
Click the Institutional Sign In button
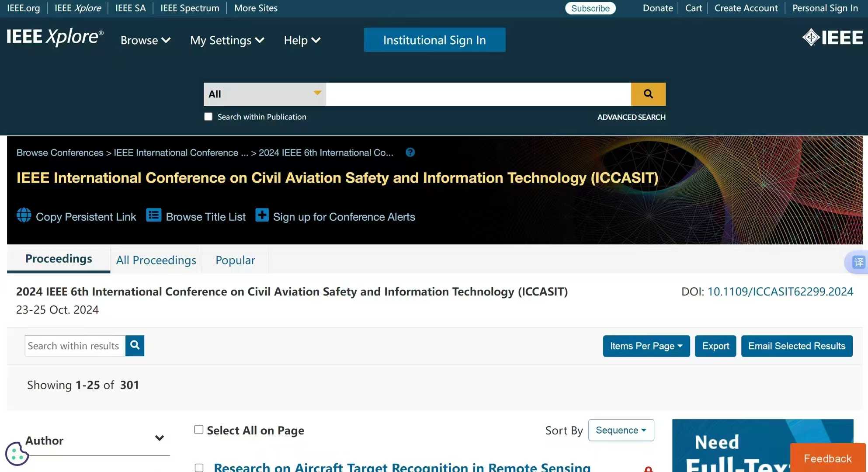434,40
